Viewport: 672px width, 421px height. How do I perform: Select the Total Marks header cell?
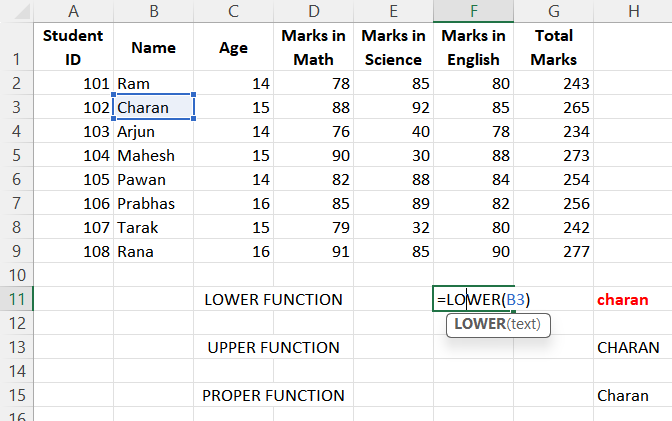pos(554,47)
